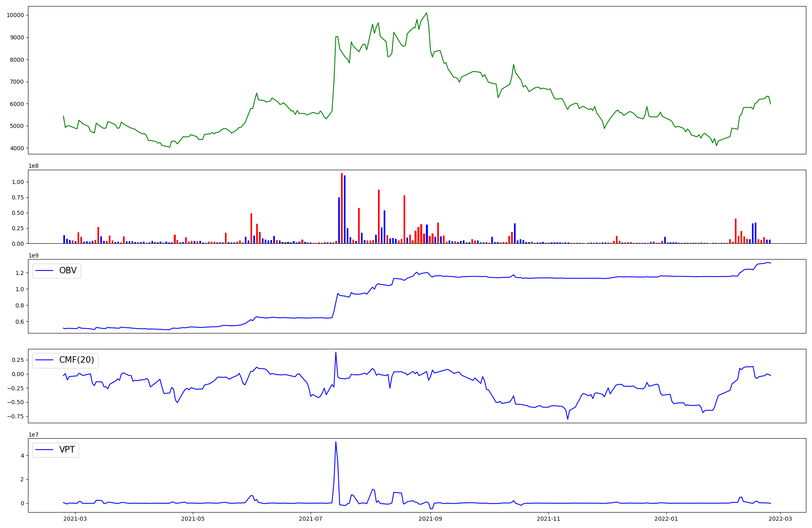Click the 1e8 exponent label above volume chart
This screenshot has width=812, height=528.
[x=34, y=166]
